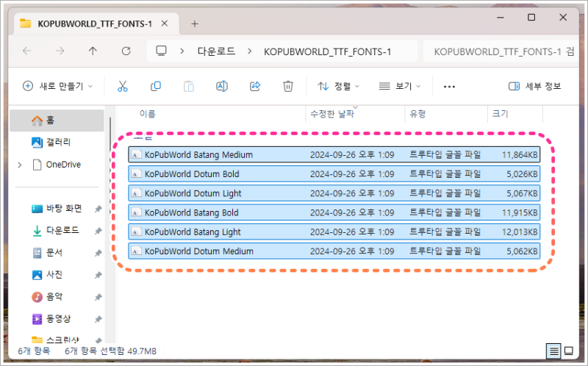The width and height of the screenshot is (588, 366).
Task: Unpin 동영상 using its pin icon
Action: tap(98, 320)
